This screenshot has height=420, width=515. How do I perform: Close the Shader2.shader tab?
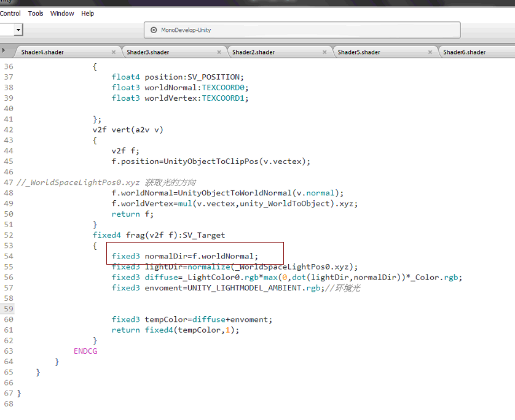click(x=324, y=52)
